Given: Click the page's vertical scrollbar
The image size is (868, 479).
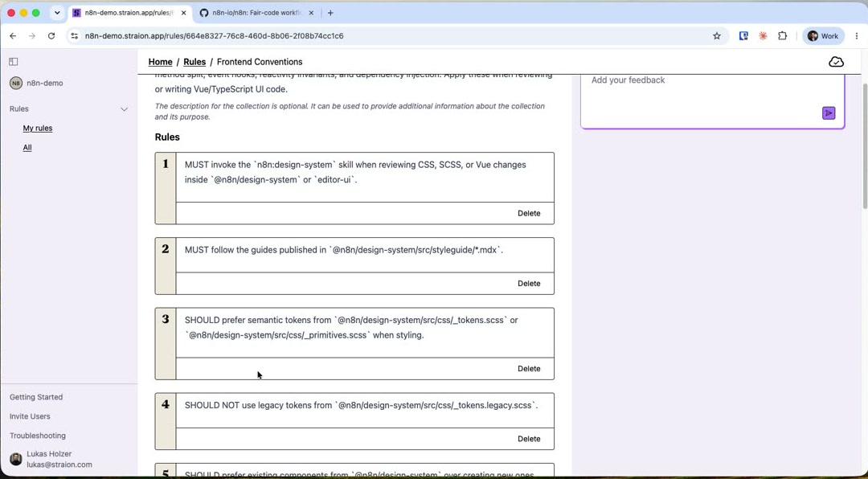Looking at the screenshot, I should pyautogui.click(x=864, y=146).
